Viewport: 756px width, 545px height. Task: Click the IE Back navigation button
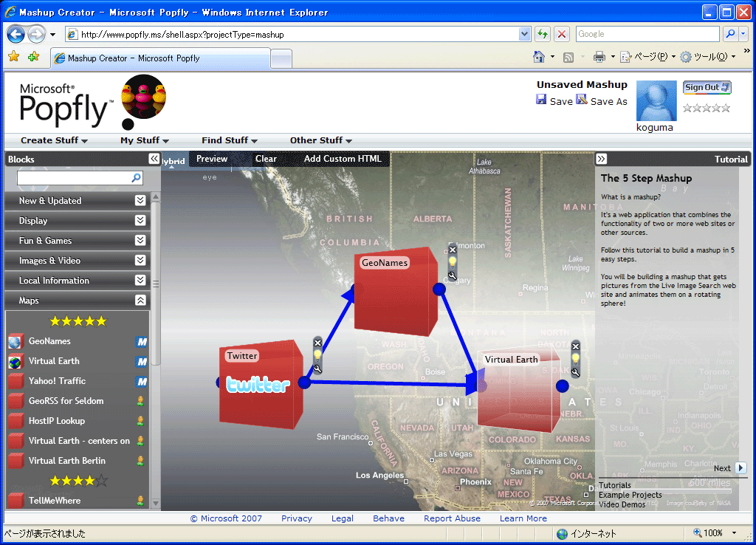click(16, 34)
